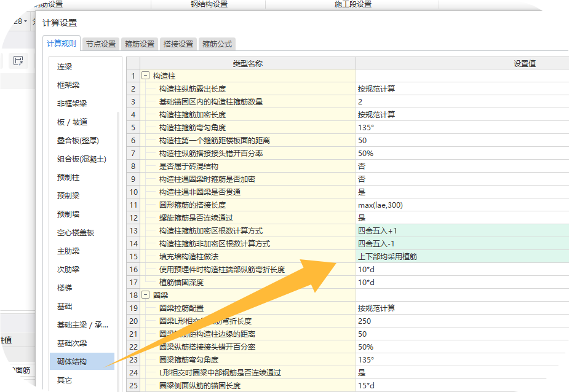This screenshot has width=569, height=392.
Task: Collapse the 构造柱 group
Action: click(x=146, y=76)
